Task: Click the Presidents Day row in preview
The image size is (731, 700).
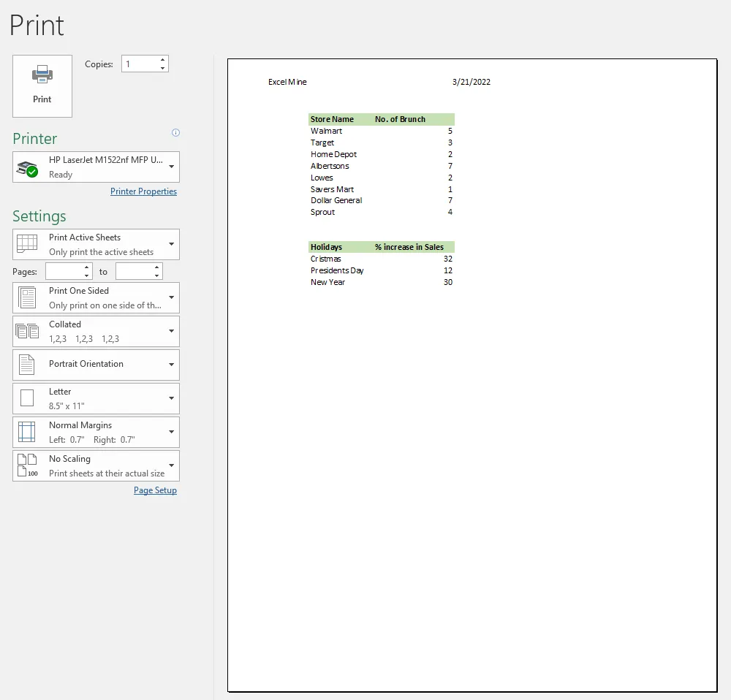Action: pos(382,270)
